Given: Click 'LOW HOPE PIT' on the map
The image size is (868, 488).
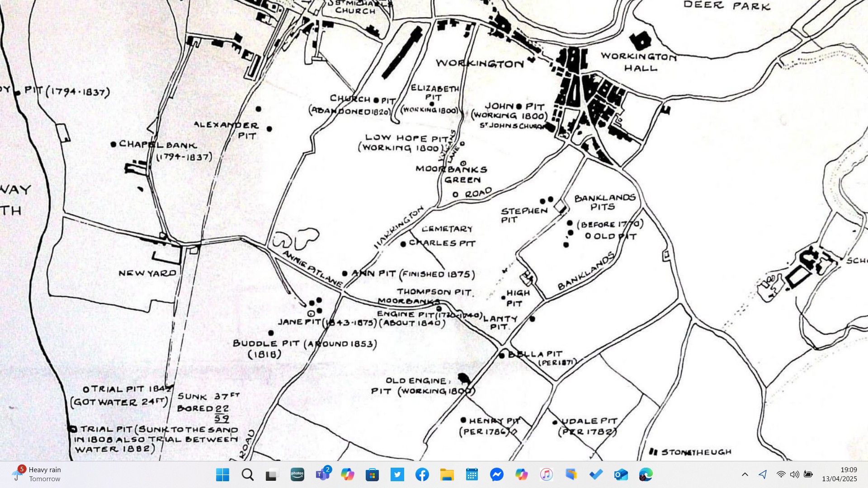Looking at the screenshot, I should (407, 138).
